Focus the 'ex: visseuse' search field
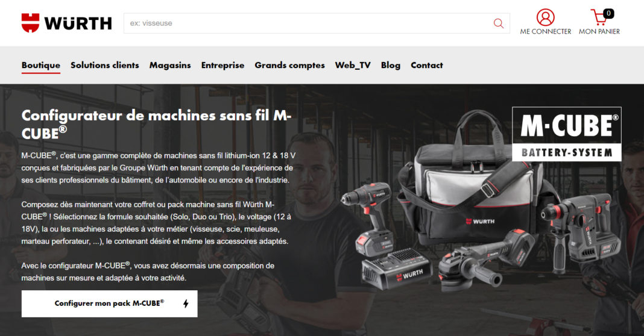The image size is (644, 336). coord(317,23)
